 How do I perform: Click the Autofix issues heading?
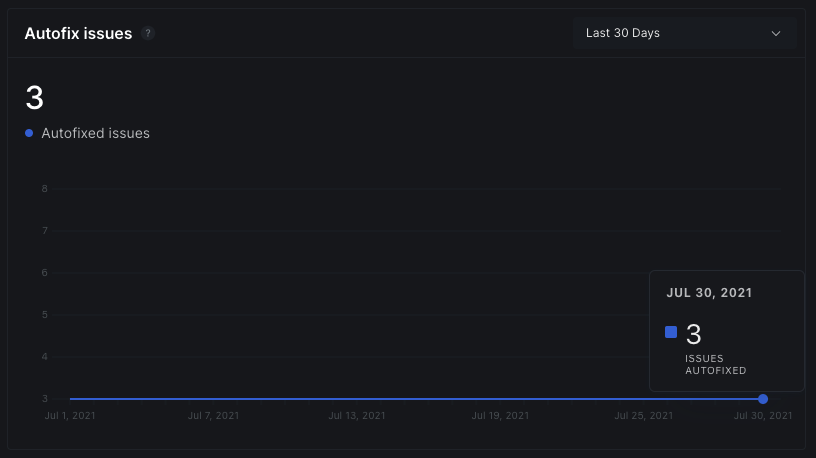pos(78,33)
